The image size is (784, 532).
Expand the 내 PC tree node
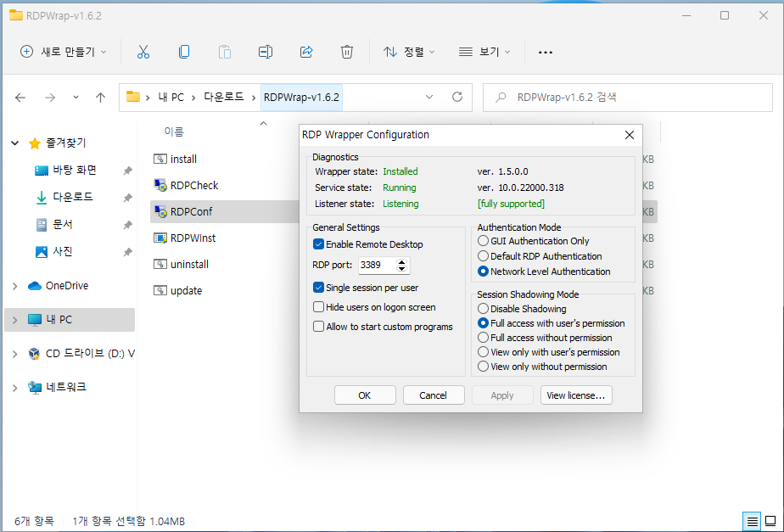[x=15, y=320]
